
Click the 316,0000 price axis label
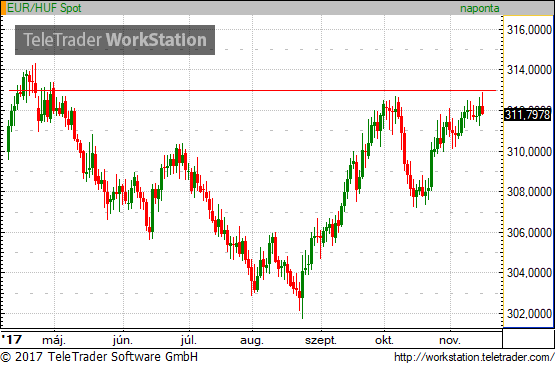click(529, 30)
